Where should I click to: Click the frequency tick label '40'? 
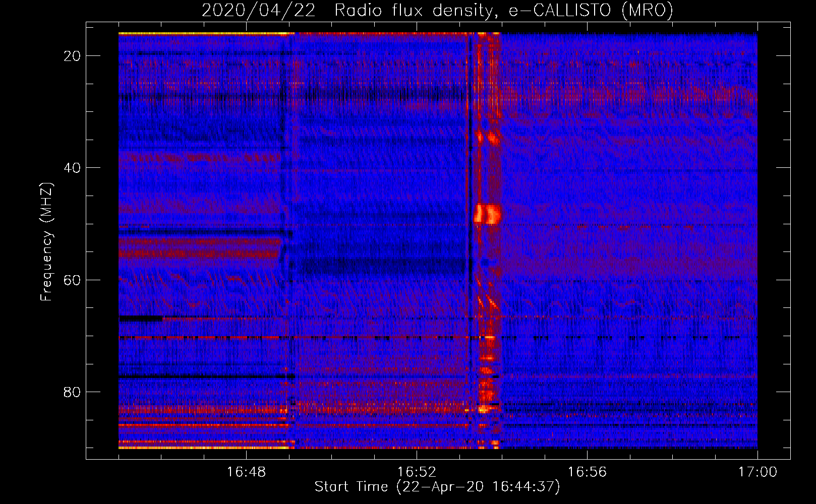pyautogui.click(x=73, y=167)
